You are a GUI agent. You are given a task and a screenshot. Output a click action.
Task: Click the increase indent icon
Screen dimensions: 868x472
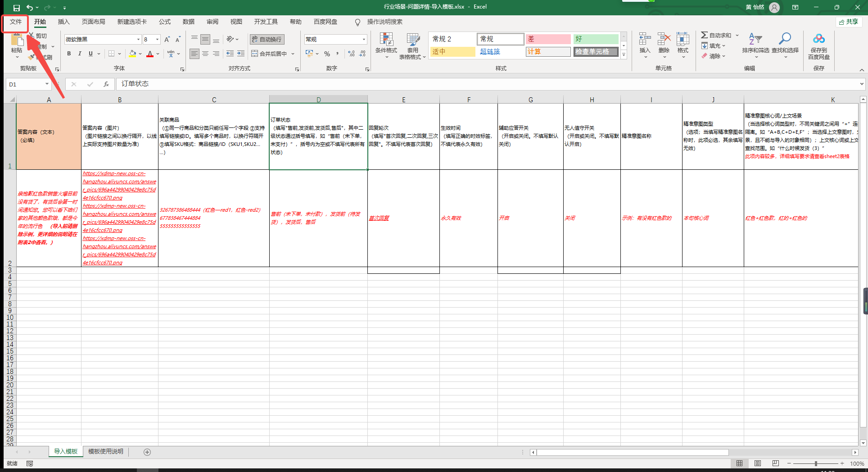pos(241,54)
